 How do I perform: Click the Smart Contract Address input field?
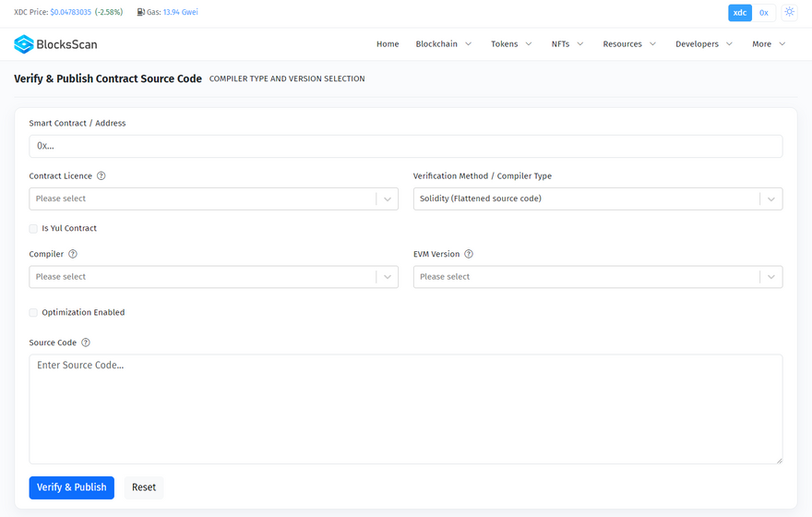pos(406,146)
